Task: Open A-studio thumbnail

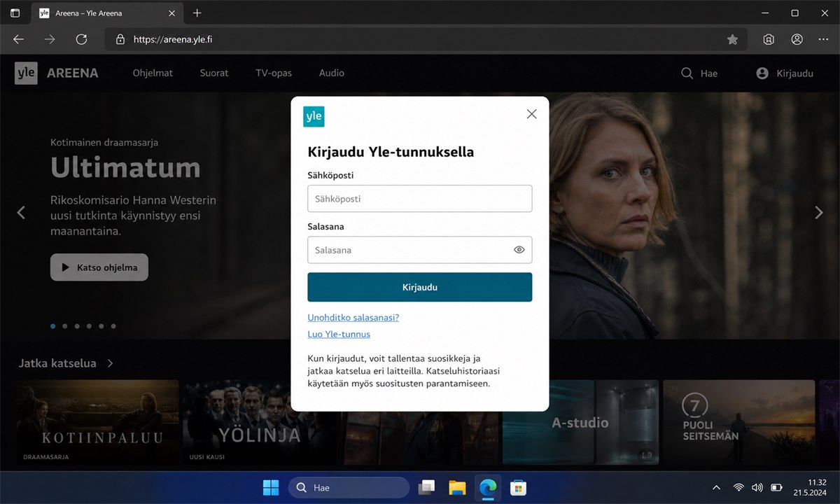Action: [580, 423]
